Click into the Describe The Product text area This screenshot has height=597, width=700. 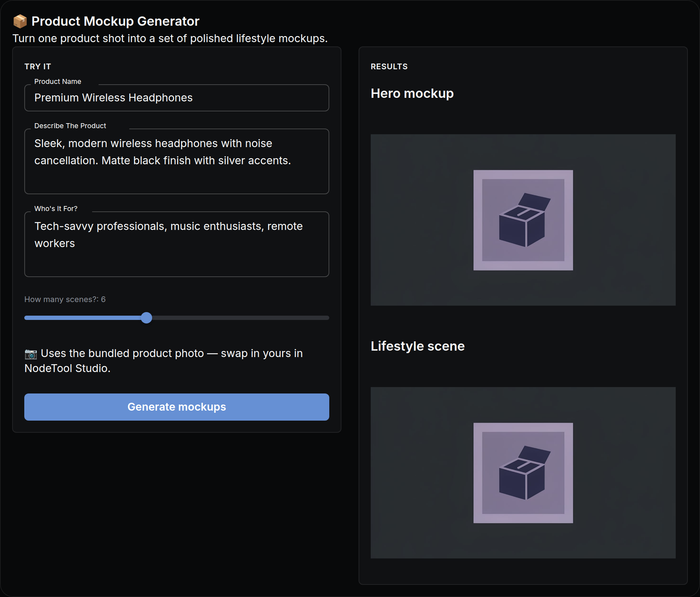177,161
